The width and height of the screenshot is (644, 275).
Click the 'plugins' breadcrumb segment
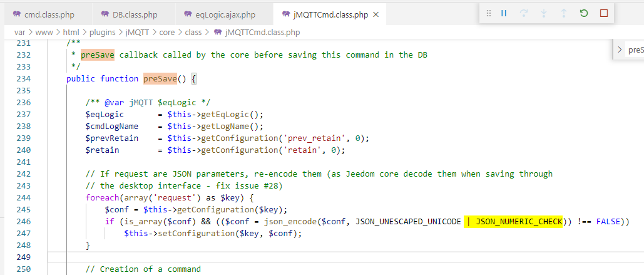point(103,32)
